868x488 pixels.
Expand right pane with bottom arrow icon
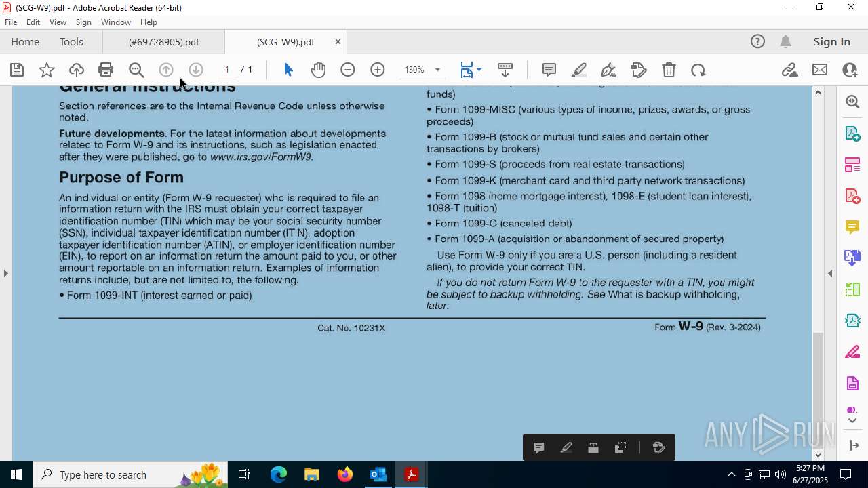pos(854,445)
